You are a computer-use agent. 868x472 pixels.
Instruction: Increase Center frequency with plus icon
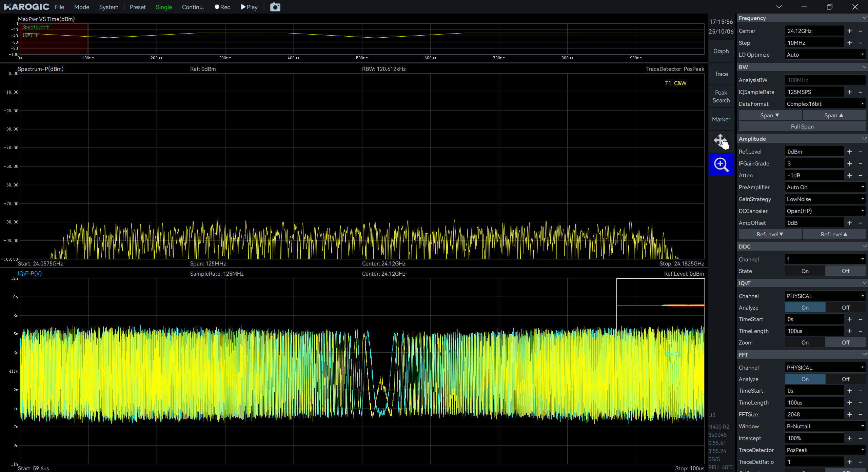(849, 31)
